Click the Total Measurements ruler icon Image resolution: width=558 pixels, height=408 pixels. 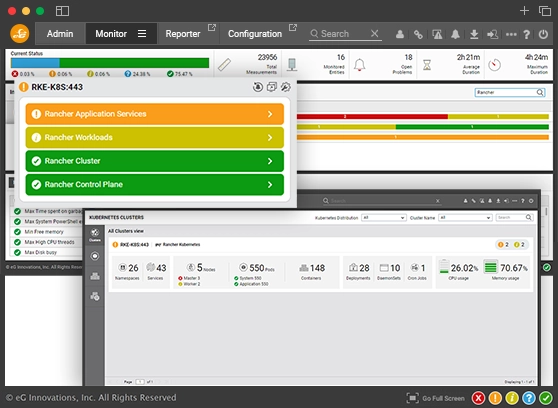(x=224, y=65)
